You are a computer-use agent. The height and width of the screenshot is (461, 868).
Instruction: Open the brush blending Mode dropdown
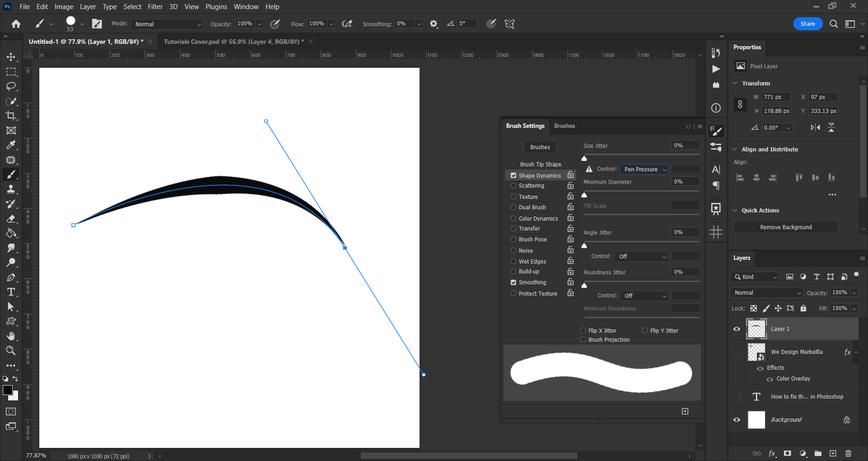click(167, 24)
